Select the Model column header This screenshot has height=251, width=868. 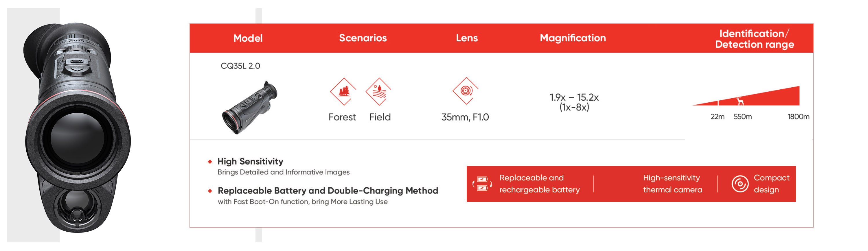pos(248,38)
